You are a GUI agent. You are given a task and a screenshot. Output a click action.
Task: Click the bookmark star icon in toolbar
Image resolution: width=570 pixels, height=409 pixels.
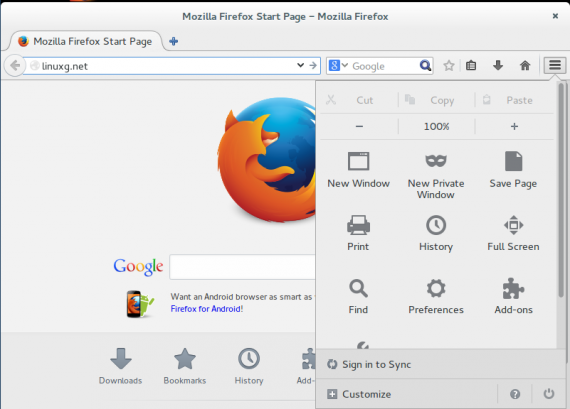449,66
